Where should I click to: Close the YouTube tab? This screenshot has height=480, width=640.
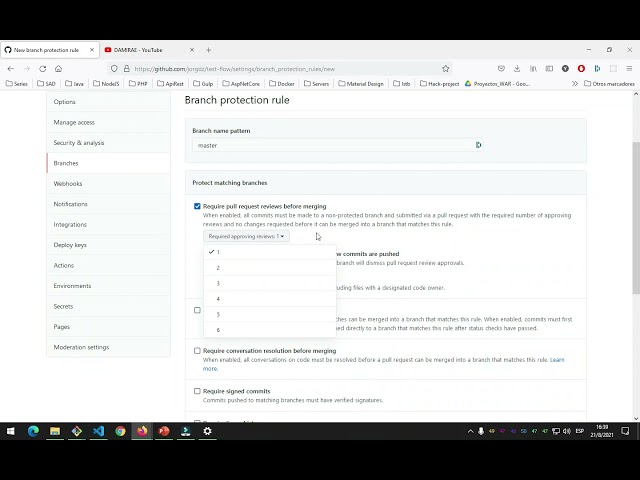pos(192,50)
